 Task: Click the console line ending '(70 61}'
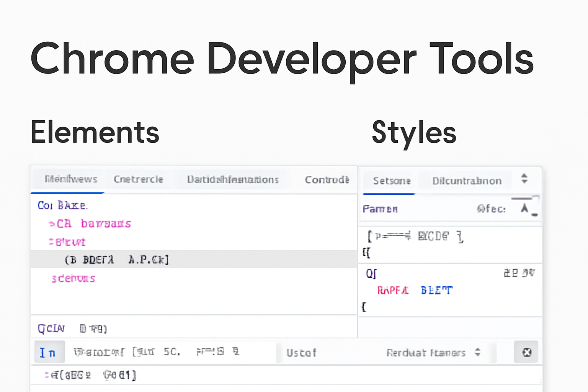coord(90,375)
